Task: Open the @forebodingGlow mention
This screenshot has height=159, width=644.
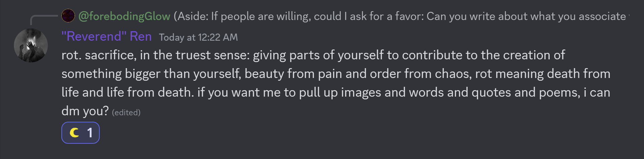Action: [124, 16]
